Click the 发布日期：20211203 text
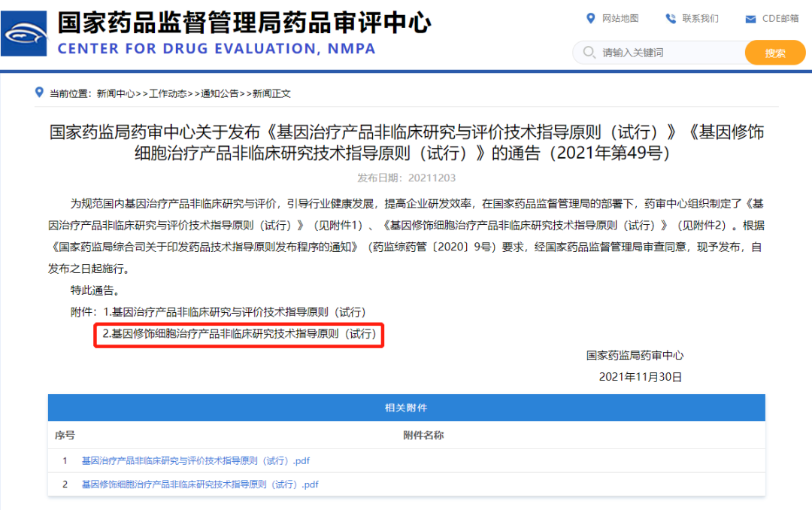 (407, 178)
